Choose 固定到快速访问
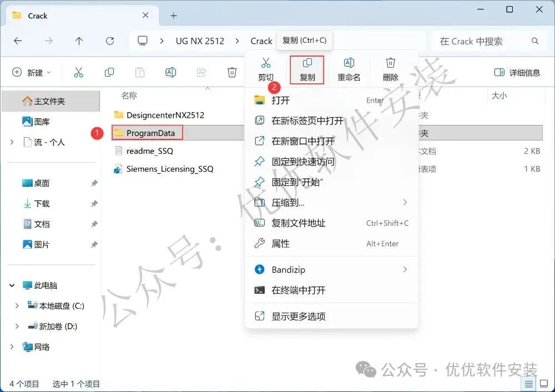 (x=332, y=162)
